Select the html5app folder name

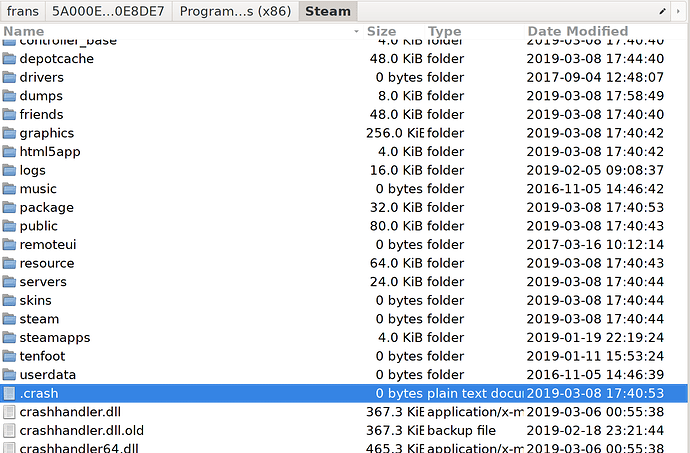50,151
